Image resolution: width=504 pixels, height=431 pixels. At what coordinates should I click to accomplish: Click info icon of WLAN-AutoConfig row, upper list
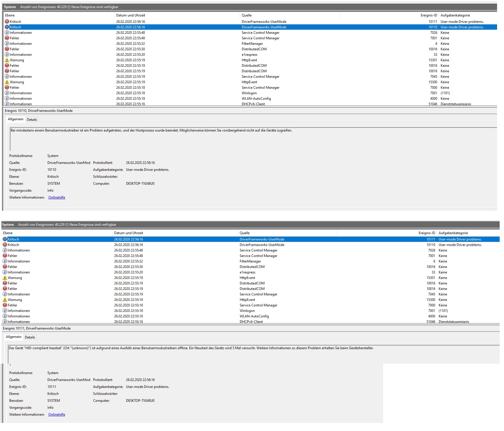pyautogui.click(x=7, y=99)
